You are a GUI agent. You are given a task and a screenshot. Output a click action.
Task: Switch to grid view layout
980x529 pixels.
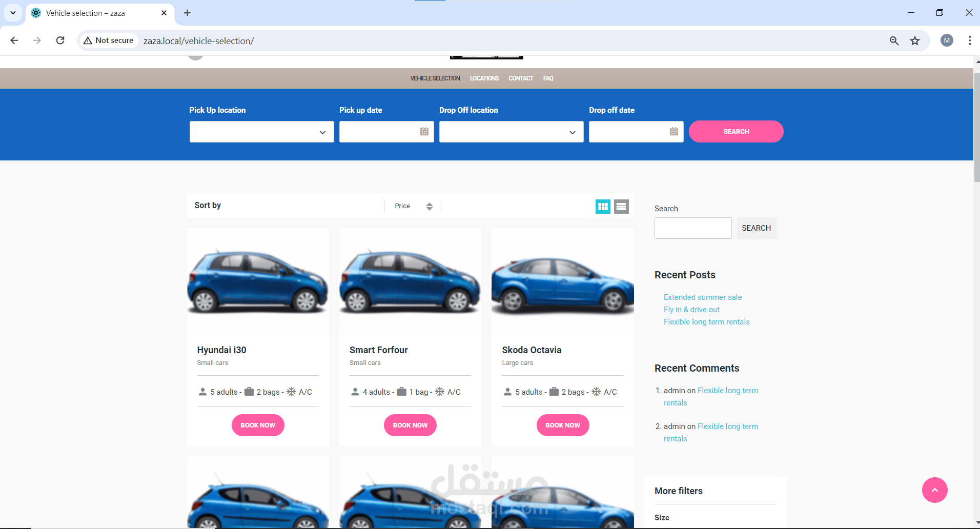coord(603,207)
